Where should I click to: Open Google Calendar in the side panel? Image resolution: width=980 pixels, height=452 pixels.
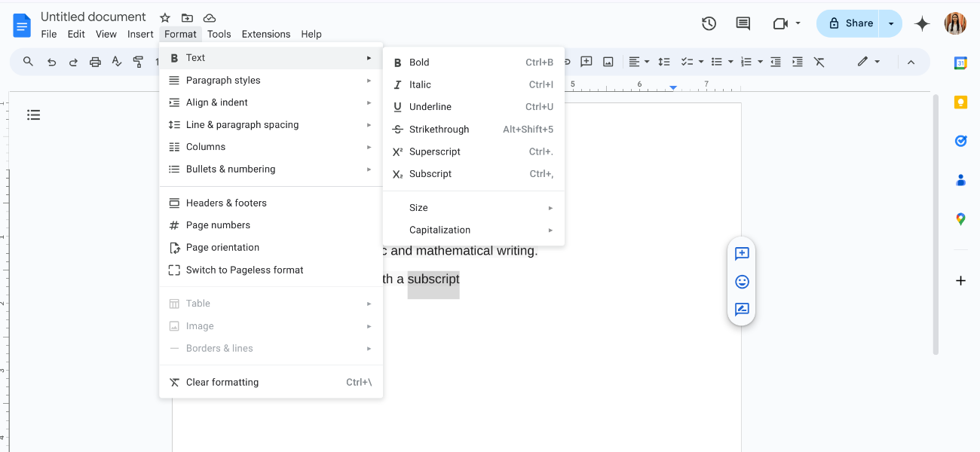click(x=960, y=63)
